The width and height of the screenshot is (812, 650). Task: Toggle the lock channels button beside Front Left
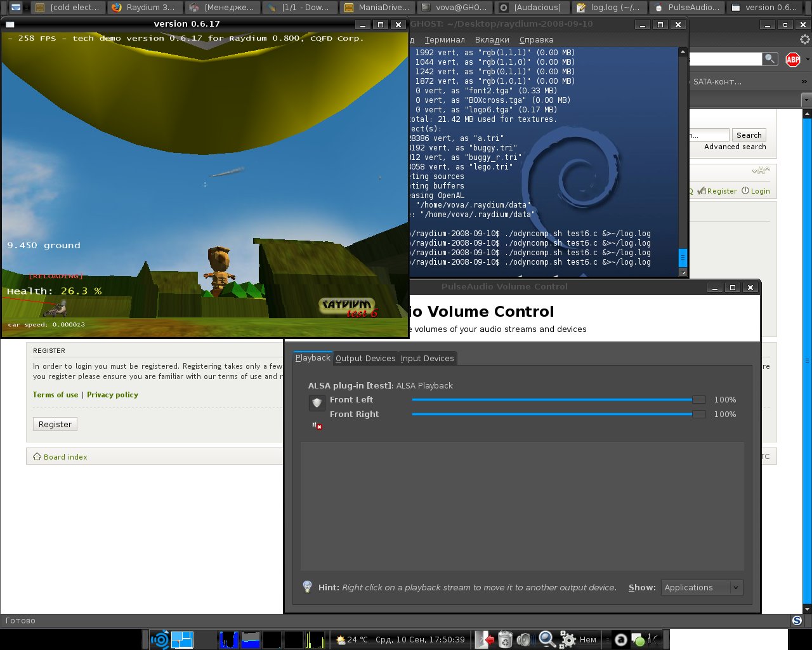coord(317,403)
